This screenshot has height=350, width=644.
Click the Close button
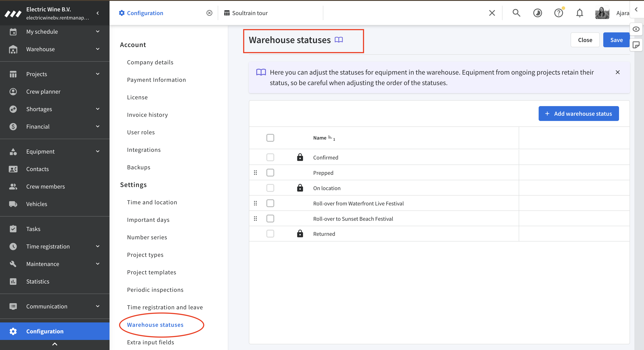click(x=585, y=40)
